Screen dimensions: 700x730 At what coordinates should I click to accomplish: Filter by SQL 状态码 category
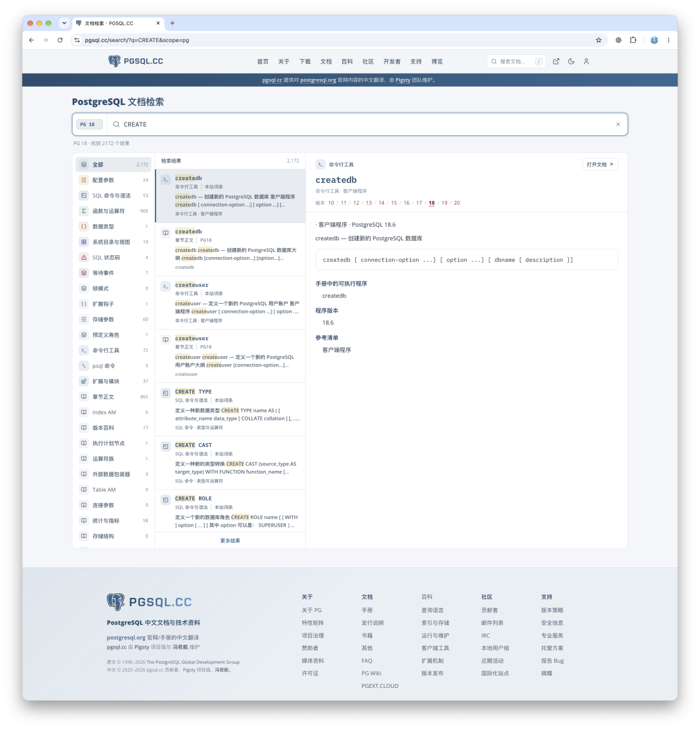(113, 257)
